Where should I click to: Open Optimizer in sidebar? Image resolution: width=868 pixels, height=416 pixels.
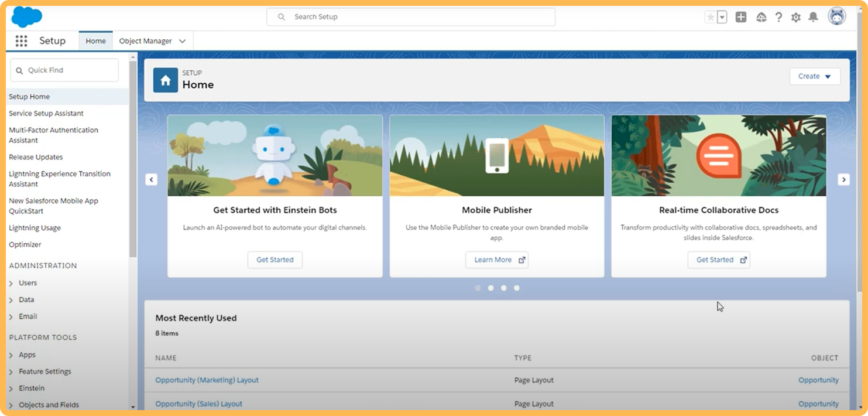click(25, 244)
